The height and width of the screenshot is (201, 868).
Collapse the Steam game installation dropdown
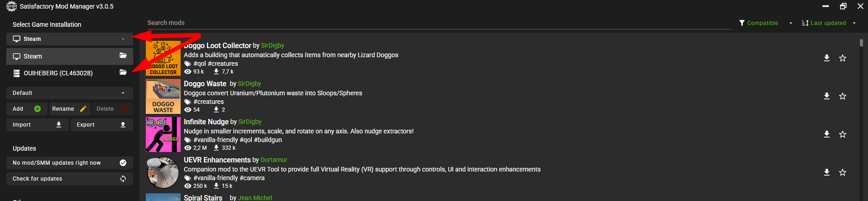tap(123, 39)
